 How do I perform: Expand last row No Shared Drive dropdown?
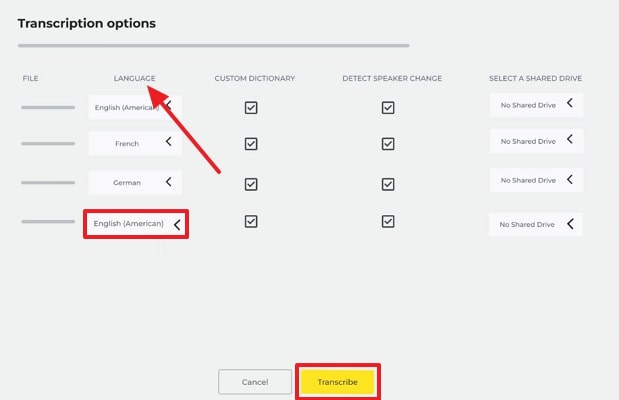point(535,225)
